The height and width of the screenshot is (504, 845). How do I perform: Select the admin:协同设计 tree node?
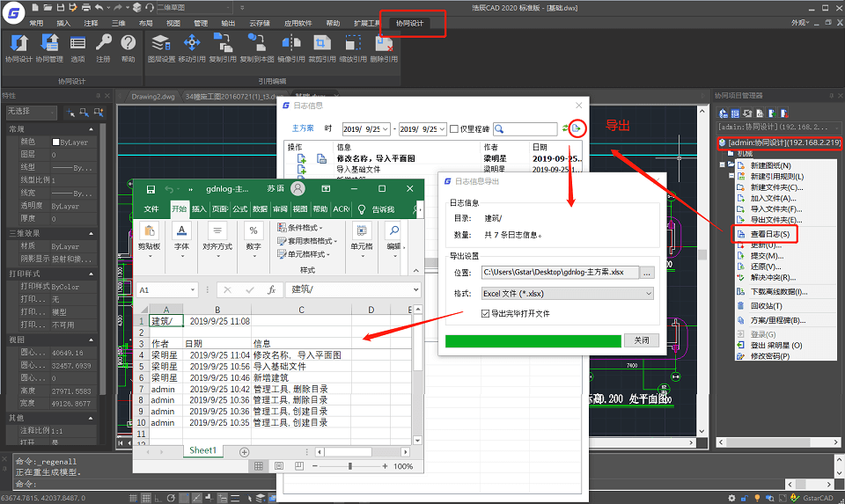point(779,142)
